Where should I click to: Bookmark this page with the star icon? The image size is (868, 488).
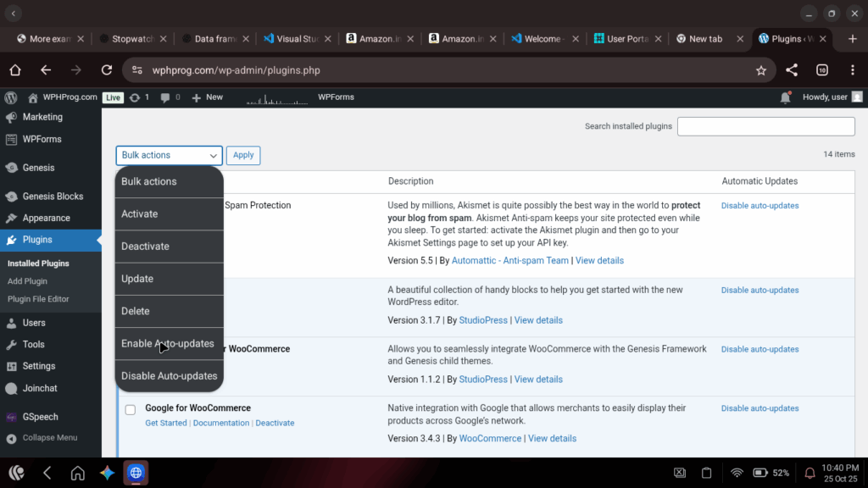pyautogui.click(x=760, y=70)
